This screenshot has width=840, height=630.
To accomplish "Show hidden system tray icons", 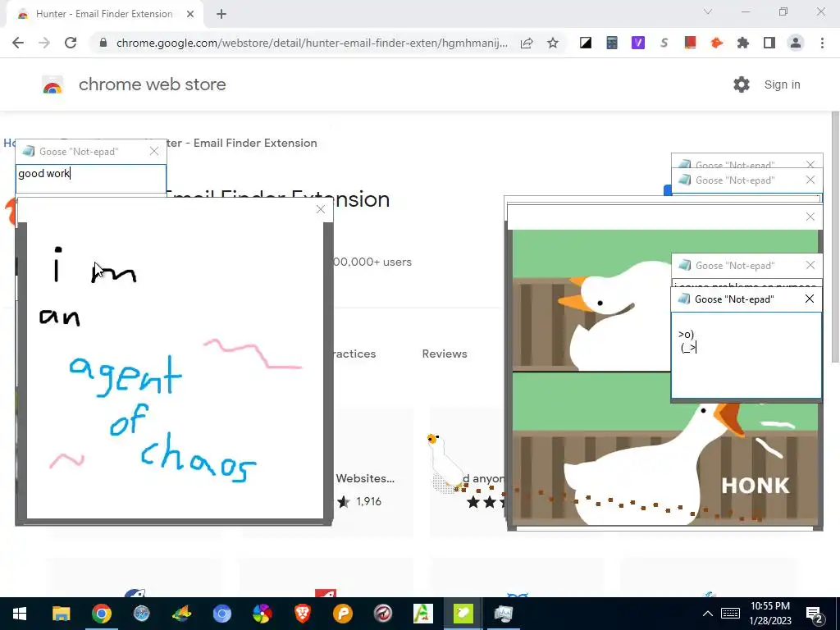I will point(707,614).
